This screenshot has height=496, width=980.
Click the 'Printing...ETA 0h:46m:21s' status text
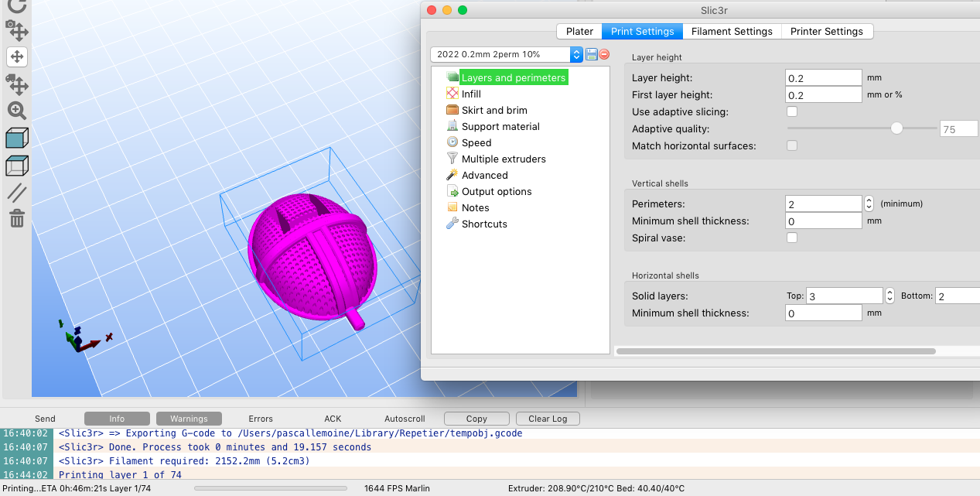(77, 488)
